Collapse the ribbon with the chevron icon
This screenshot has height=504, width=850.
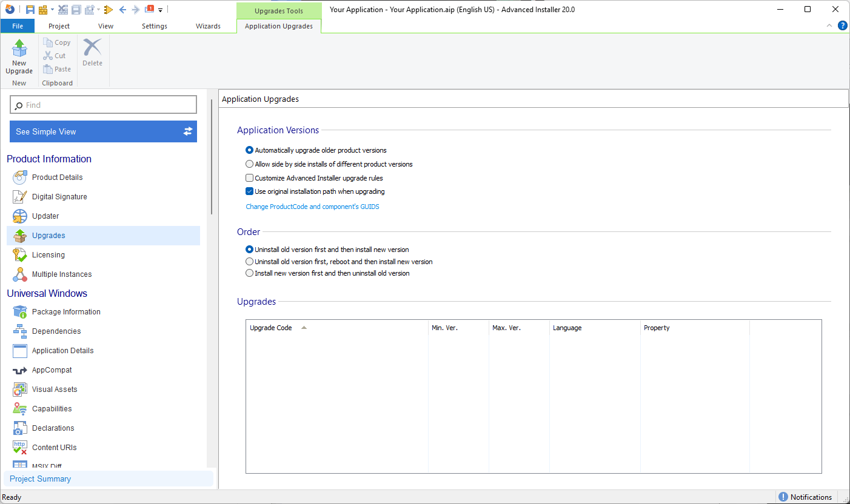click(830, 25)
